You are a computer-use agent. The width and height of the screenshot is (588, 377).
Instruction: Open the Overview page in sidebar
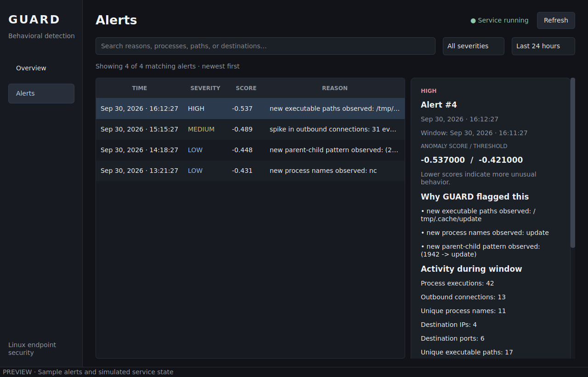[41, 68]
